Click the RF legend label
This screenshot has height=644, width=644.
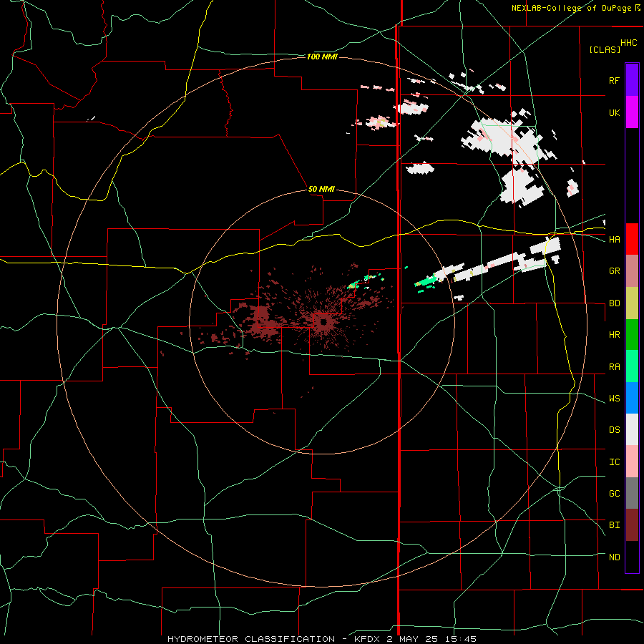[x=614, y=80]
